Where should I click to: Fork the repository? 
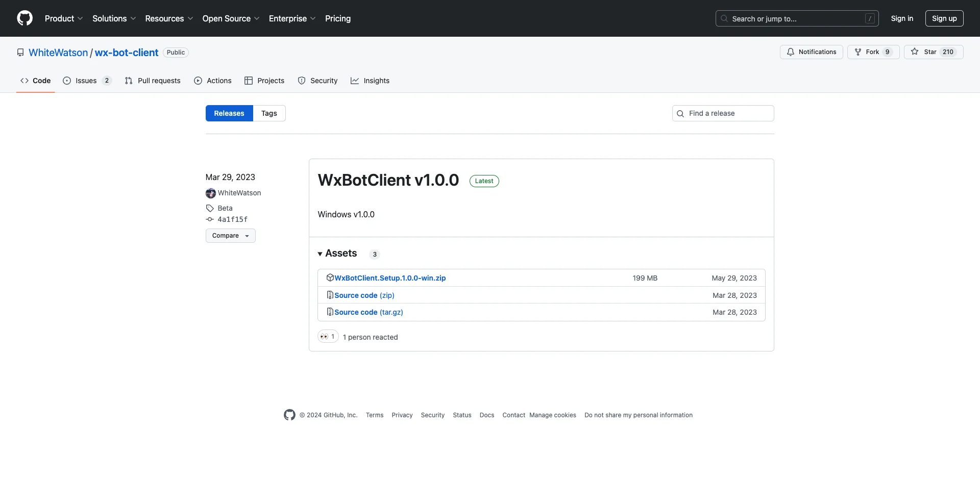click(x=873, y=52)
